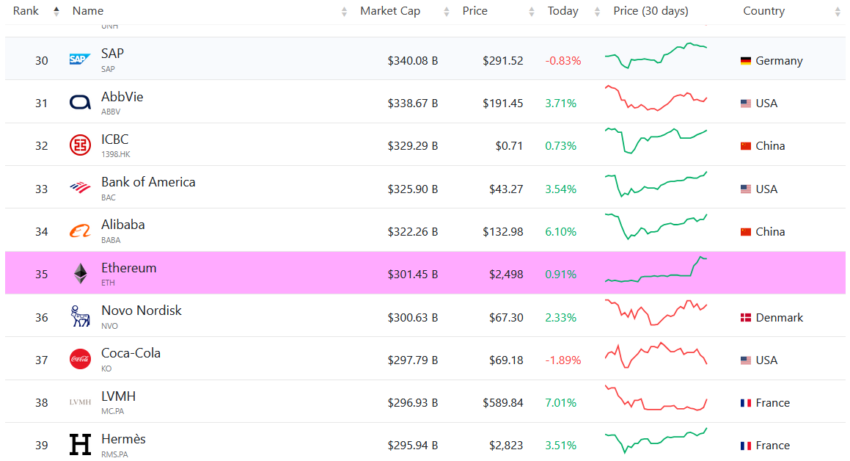Click LVMH 30-day price sparkline

click(656, 398)
